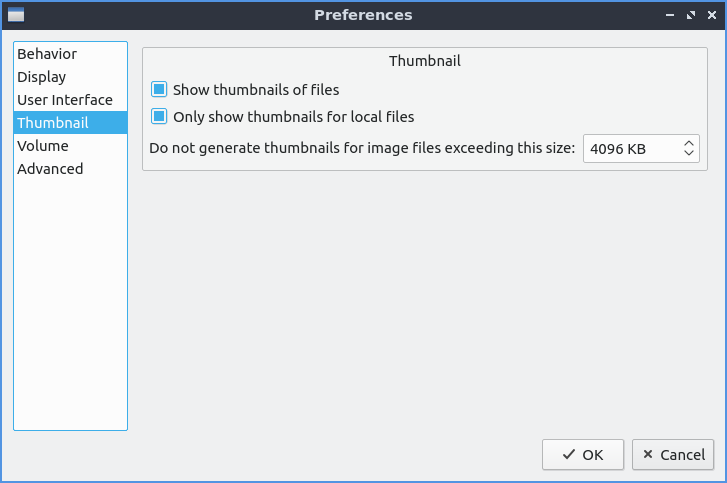Open the Behavior preferences page
The width and height of the screenshot is (727, 483).
[47, 54]
